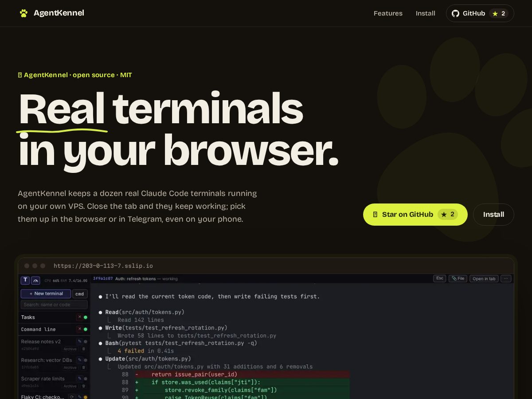Open the three-dots more menu
Image resolution: width=532 pixels, height=399 pixels.
point(506,278)
